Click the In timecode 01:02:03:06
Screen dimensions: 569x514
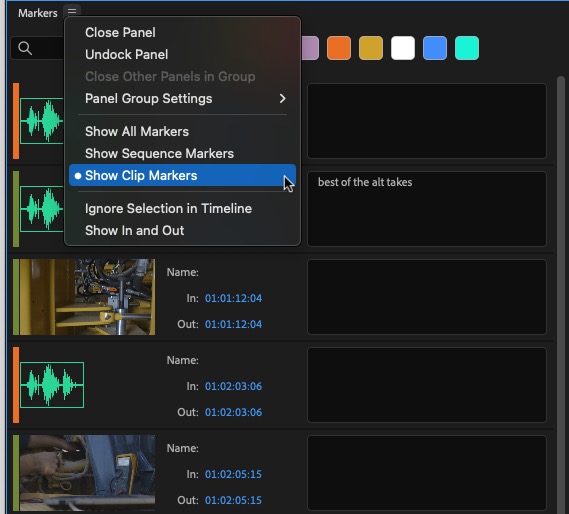pyautogui.click(x=233, y=386)
